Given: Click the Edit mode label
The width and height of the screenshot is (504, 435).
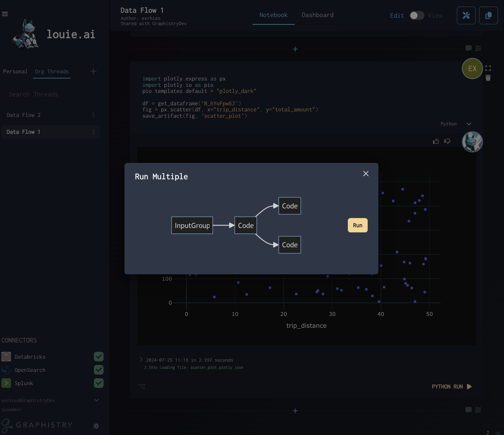Looking at the screenshot, I should point(397,15).
